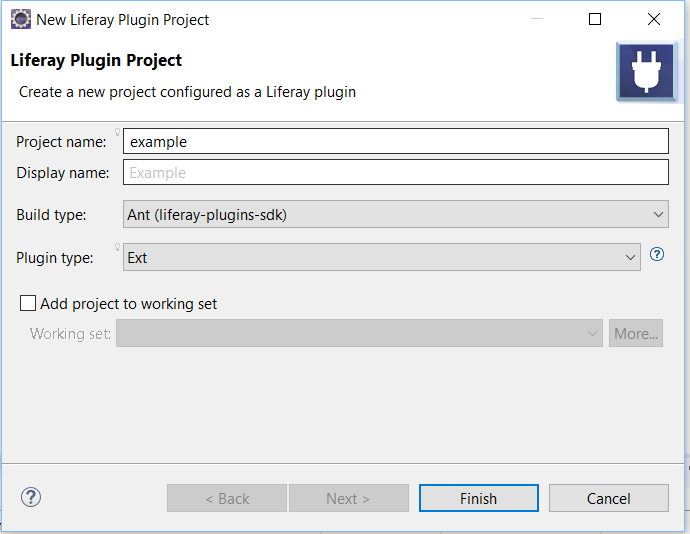Click the 'Working set:' label

(70, 334)
